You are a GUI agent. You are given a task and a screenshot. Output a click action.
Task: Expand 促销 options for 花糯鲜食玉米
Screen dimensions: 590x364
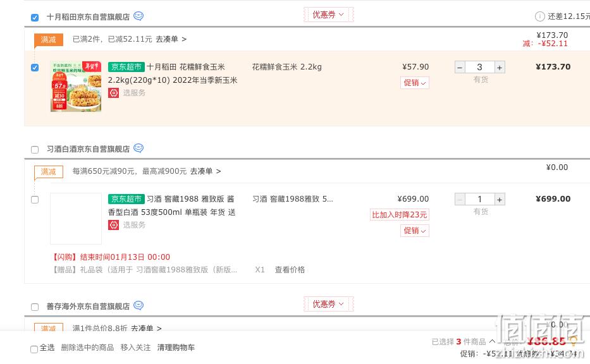pyautogui.click(x=415, y=83)
